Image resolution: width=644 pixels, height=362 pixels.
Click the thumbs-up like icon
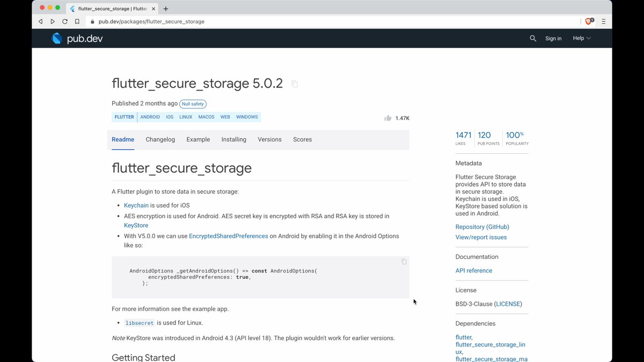[388, 118]
